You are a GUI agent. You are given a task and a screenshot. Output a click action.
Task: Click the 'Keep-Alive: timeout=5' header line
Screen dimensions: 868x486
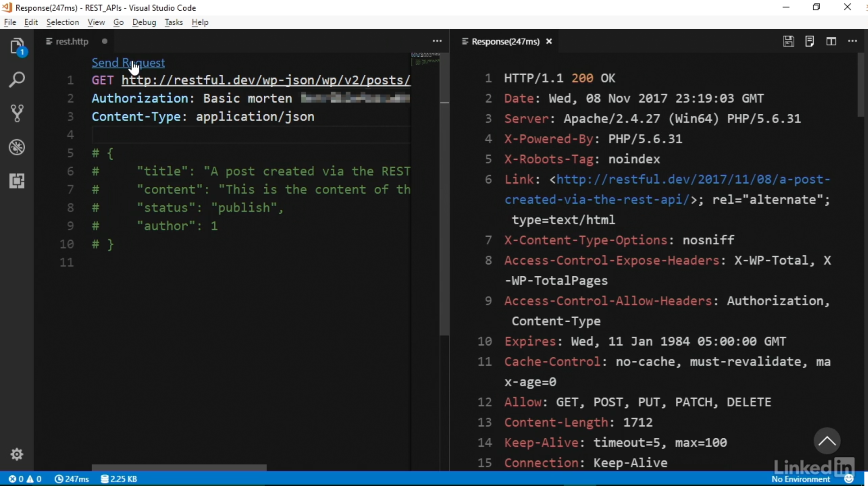[x=615, y=443]
